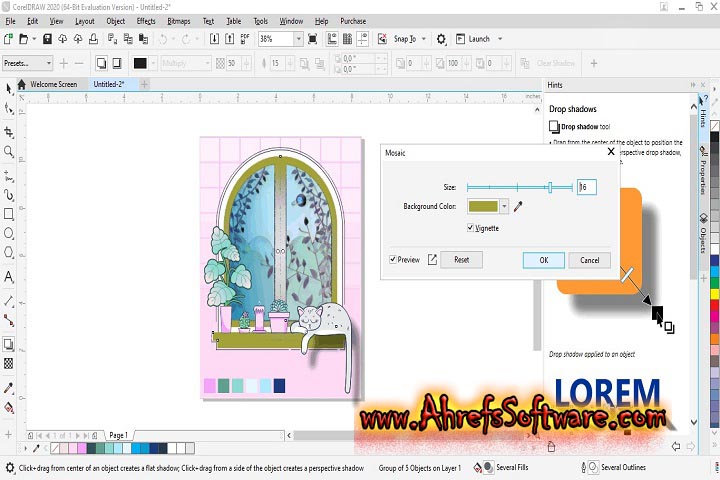Click the Page 1 tab
Screen dimensions: 720x480
(x=118, y=435)
